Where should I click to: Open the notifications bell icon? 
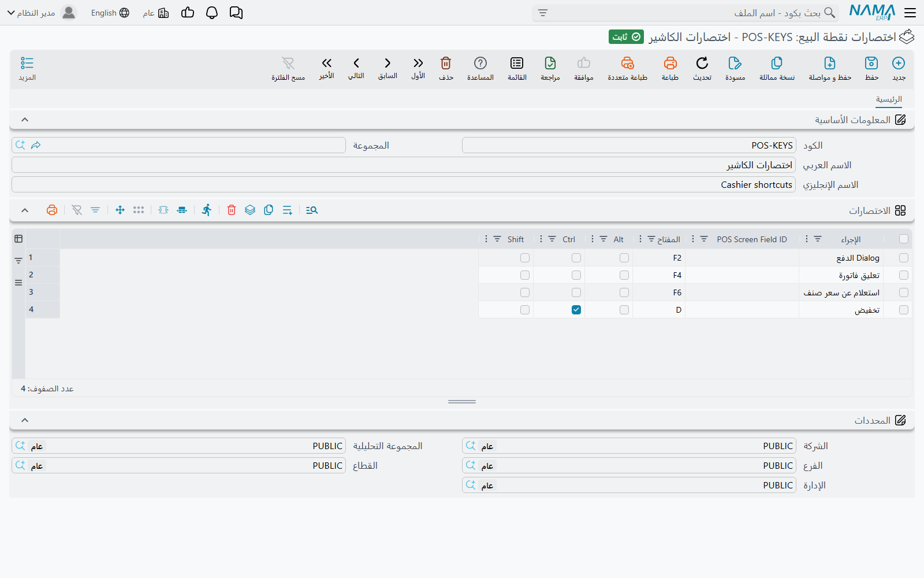pos(212,13)
